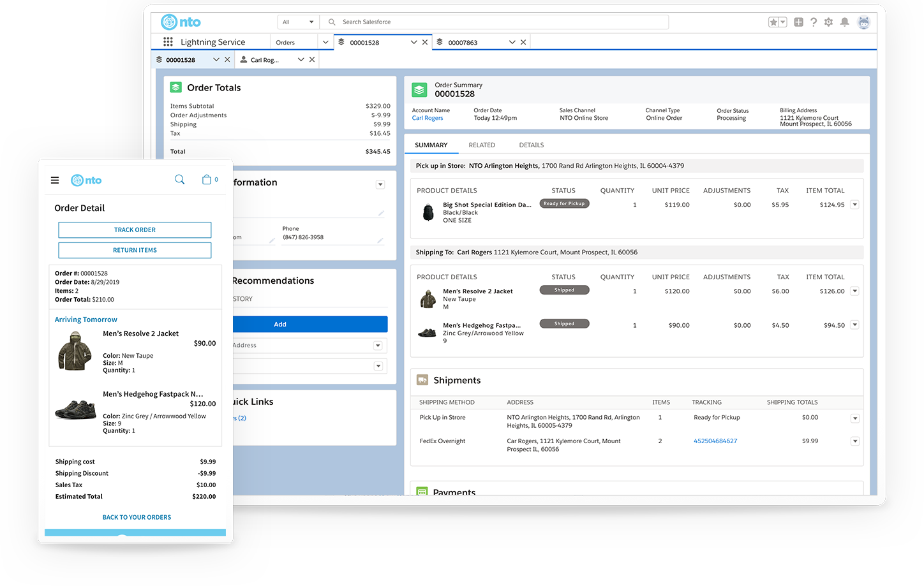
Task: Click the global actions plus icon
Action: point(798,22)
